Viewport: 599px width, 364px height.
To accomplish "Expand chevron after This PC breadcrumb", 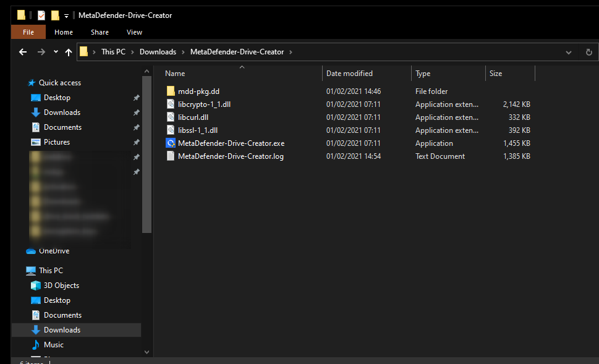I will pos(132,52).
